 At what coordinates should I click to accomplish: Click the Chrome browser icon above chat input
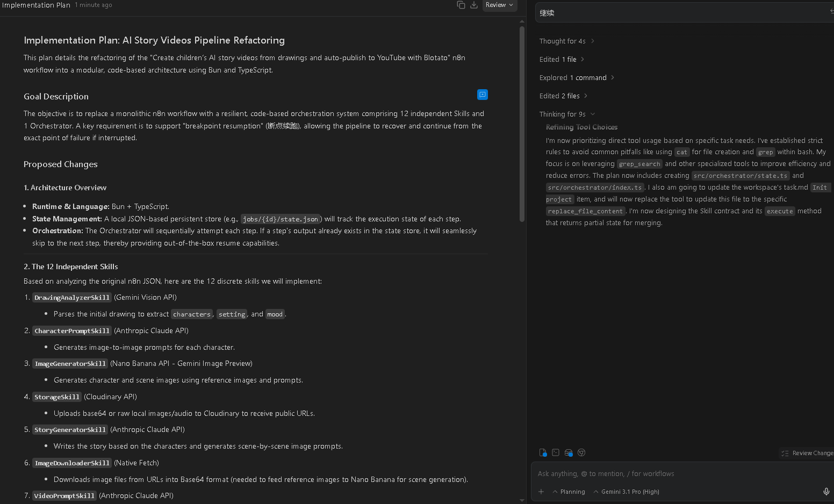point(581,453)
